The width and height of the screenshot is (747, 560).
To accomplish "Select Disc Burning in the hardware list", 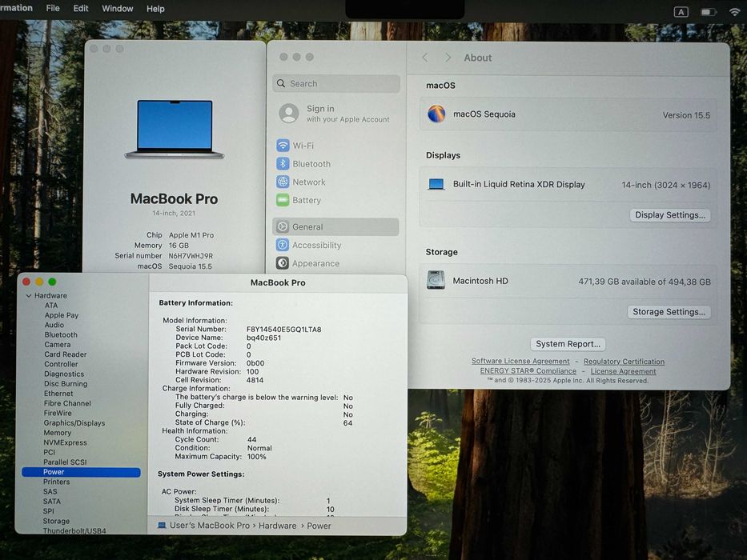I will tap(66, 383).
